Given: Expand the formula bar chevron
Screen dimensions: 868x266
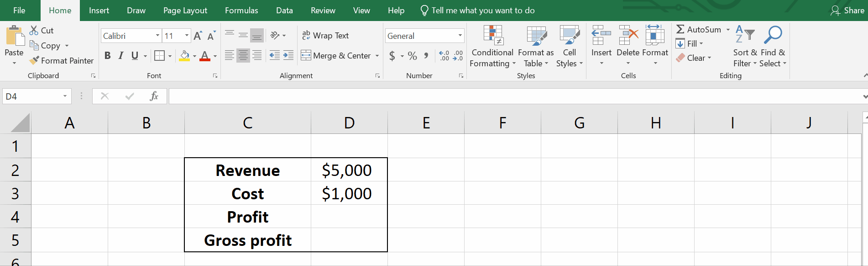Looking at the screenshot, I should point(864,96).
